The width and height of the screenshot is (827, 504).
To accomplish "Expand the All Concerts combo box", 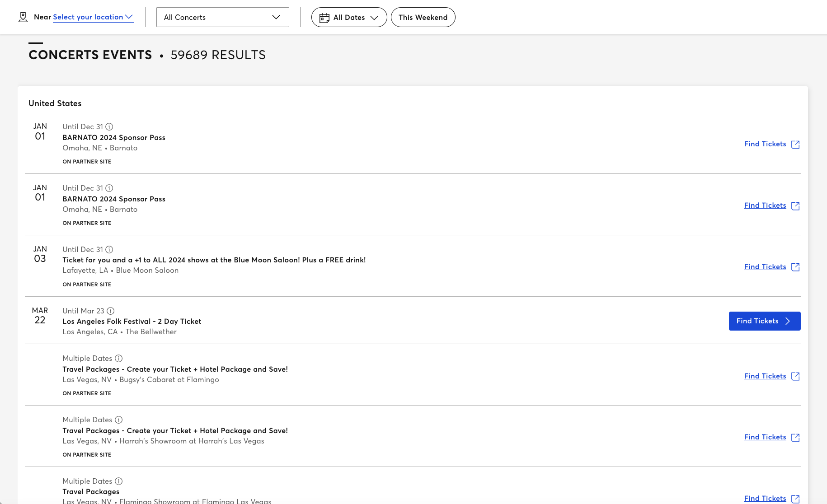I will [x=222, y=17].
